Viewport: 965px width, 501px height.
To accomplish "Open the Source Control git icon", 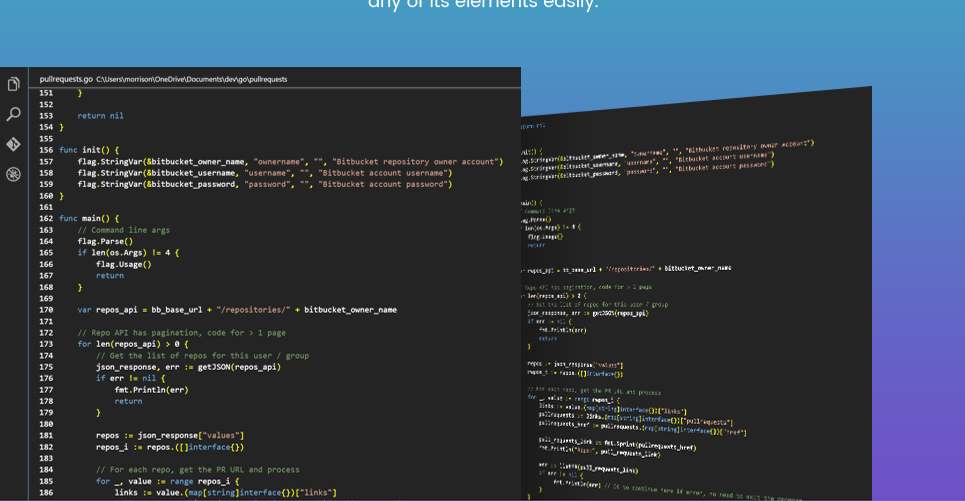I will (x=14, y=144).
